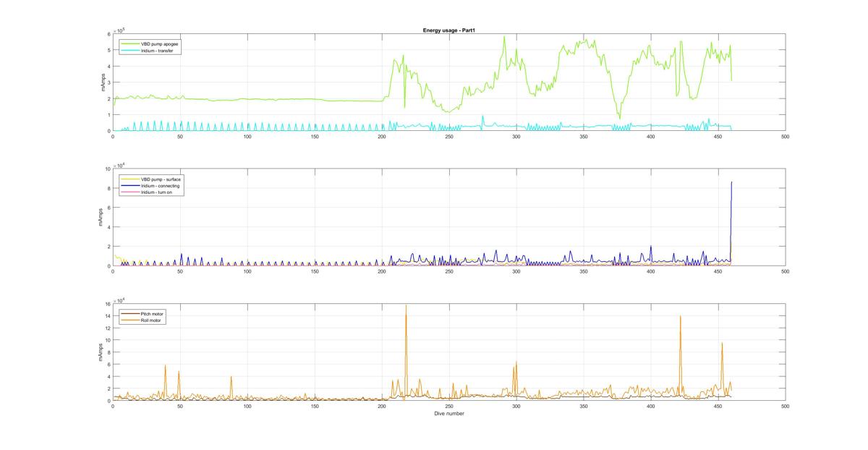Select the "Iridium - connecting" legend label

[x=160, y=185]
